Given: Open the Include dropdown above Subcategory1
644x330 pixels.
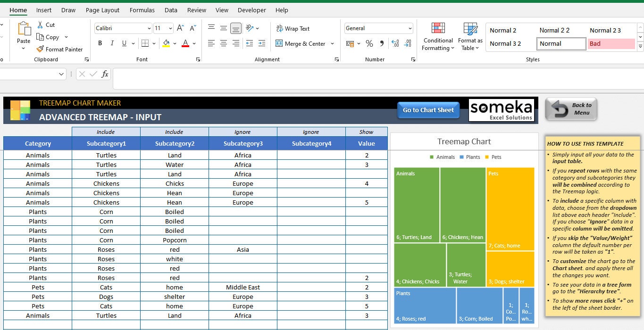Looking at the screenshot, I should tap(106, 132).
